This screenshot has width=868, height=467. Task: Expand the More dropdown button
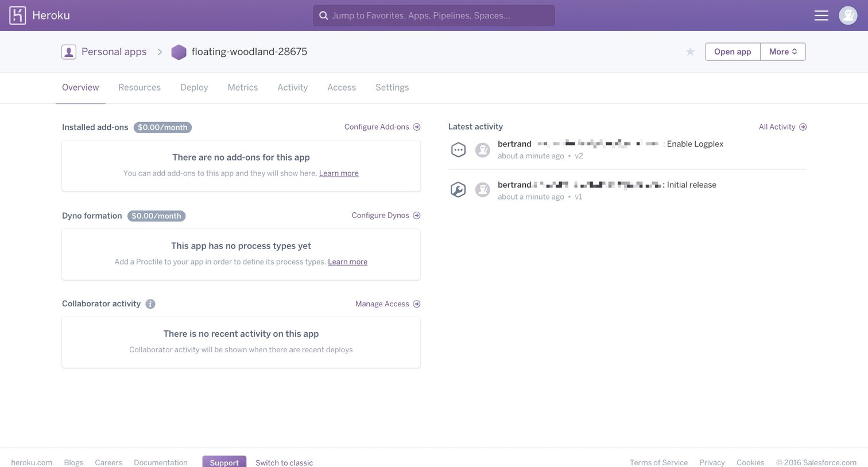coord(783,52)
